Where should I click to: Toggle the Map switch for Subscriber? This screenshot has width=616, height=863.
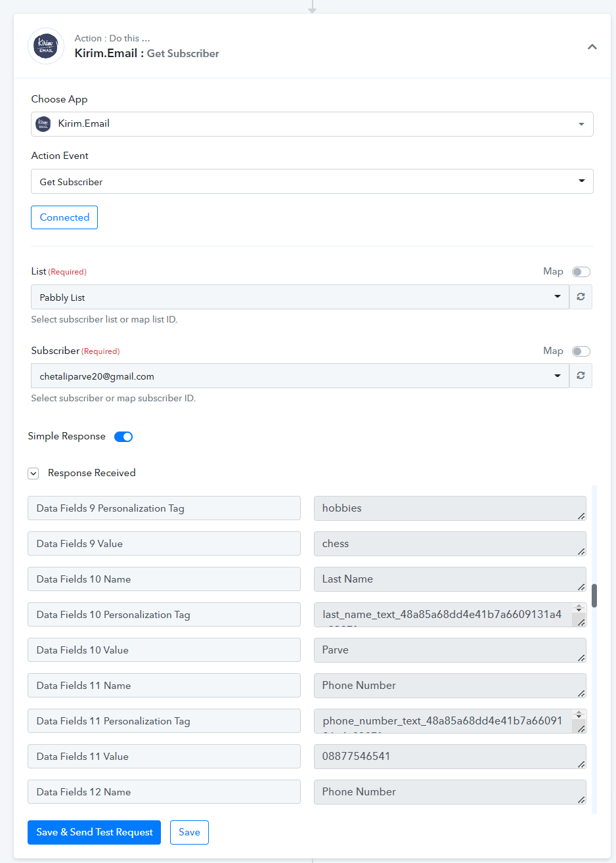(581, 351)
